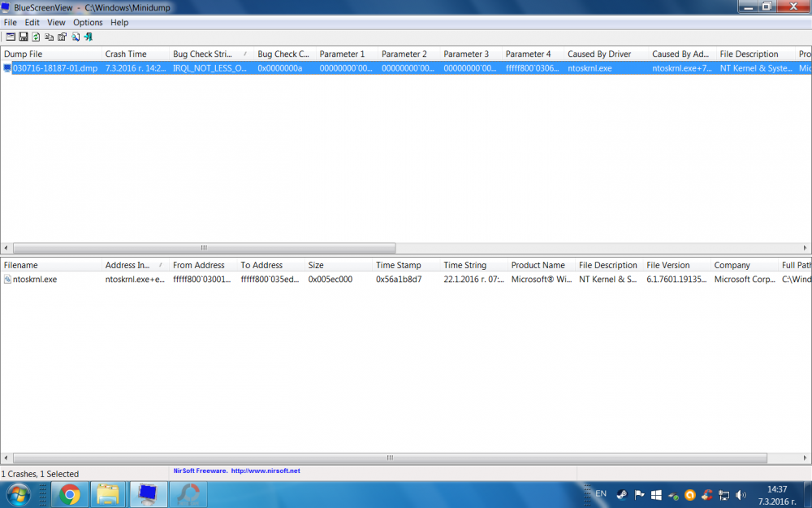This screenshot has height=508, width=812.
Task: Sort lower pane by Filename column header
Action: 50,265
